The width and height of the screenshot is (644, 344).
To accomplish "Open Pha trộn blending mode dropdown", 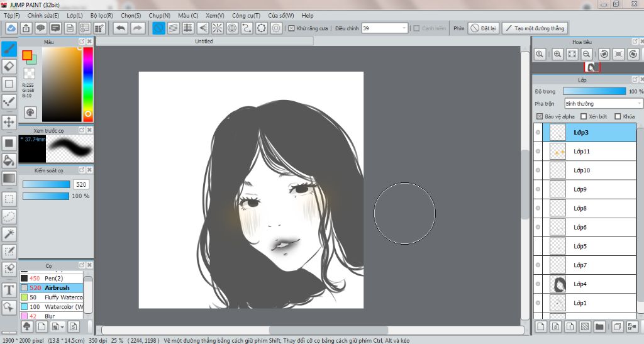I will (x=603, y=103).
